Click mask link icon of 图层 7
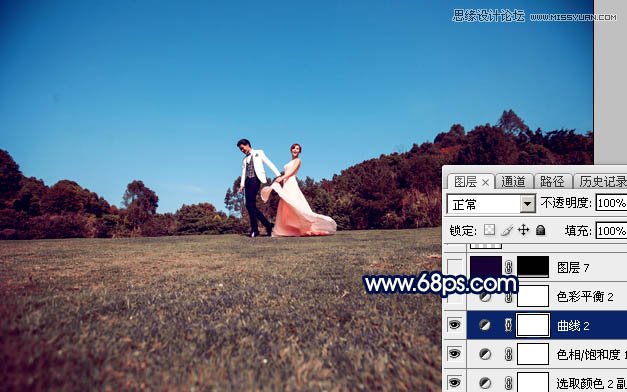Viewport: 627px width, 392px height. coord(508,267)
